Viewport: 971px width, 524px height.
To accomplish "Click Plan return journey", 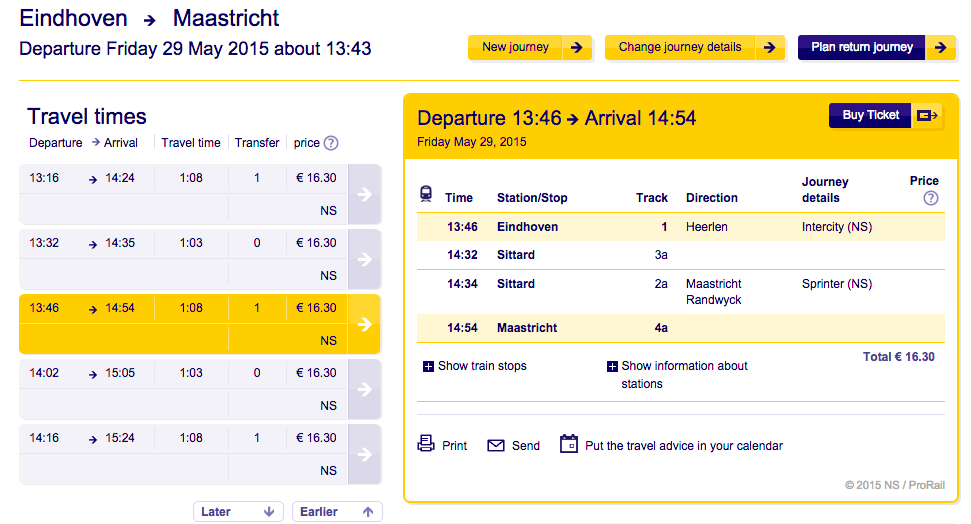I will 876,47.
